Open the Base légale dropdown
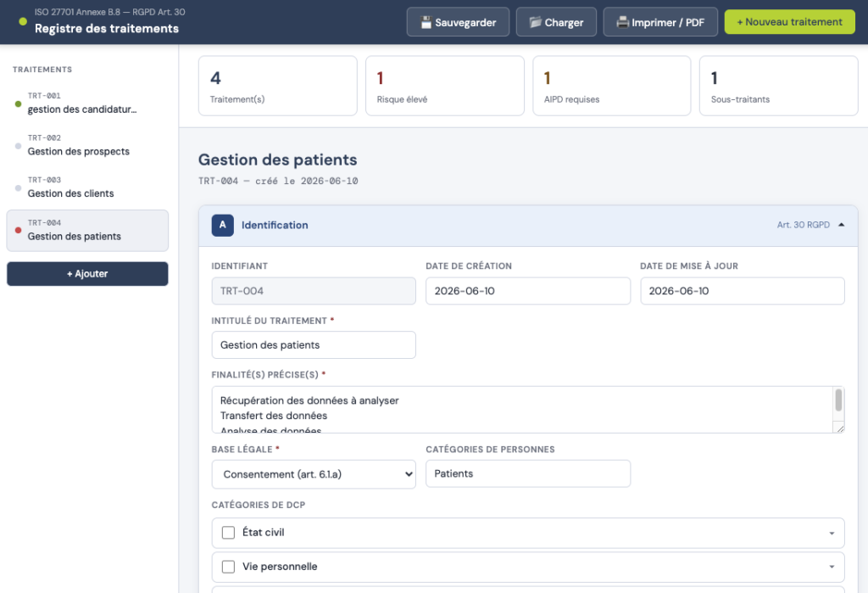 (x=314, y=474)
